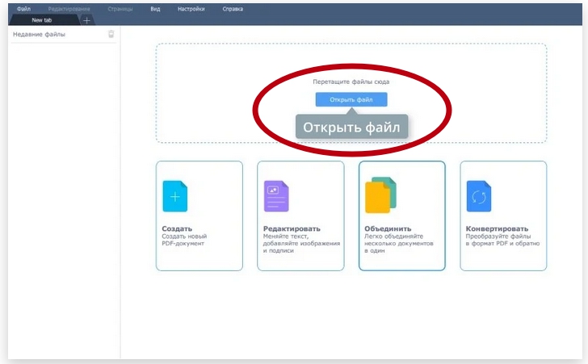Click the Недавние файлы panel header
The width and height of the screenshot is (588, 364).
tap(40, 35)
